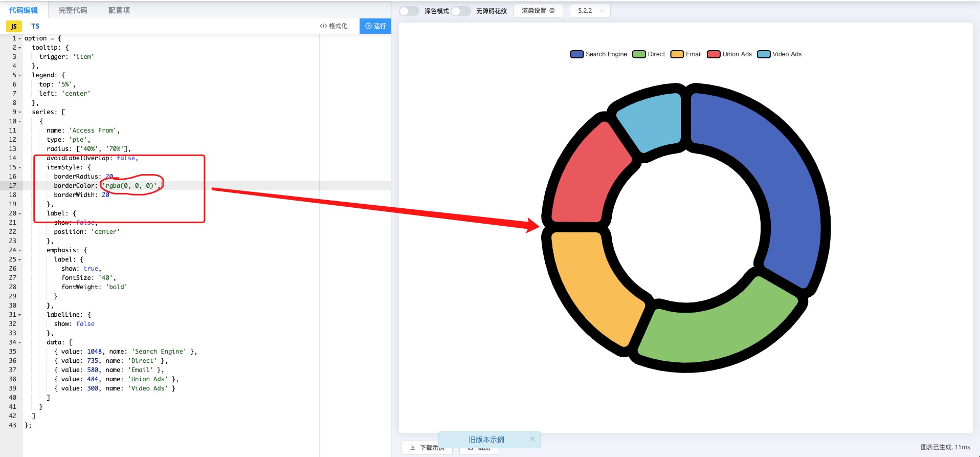Fold the itemStyle block at line 15

(20, 167)
